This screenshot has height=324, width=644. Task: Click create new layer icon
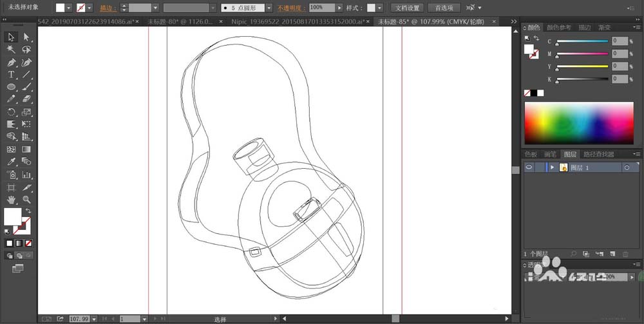pyautogui.click(x=612, y=254)
